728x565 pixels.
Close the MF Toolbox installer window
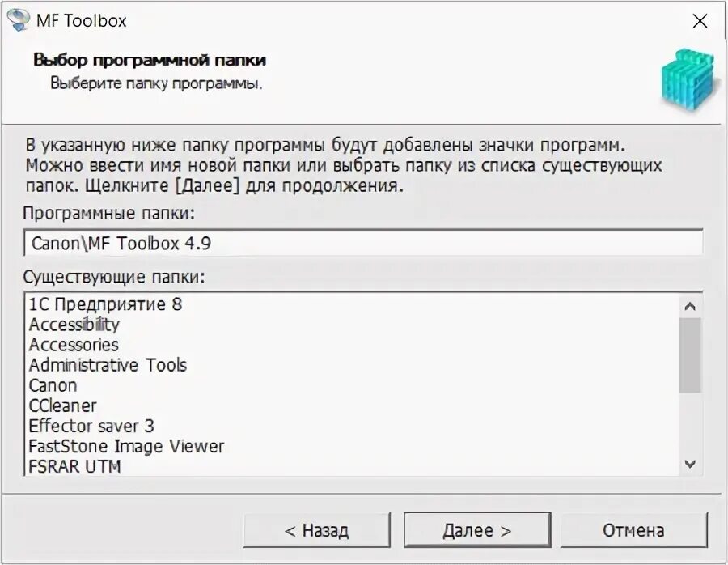tap(700, 21)
